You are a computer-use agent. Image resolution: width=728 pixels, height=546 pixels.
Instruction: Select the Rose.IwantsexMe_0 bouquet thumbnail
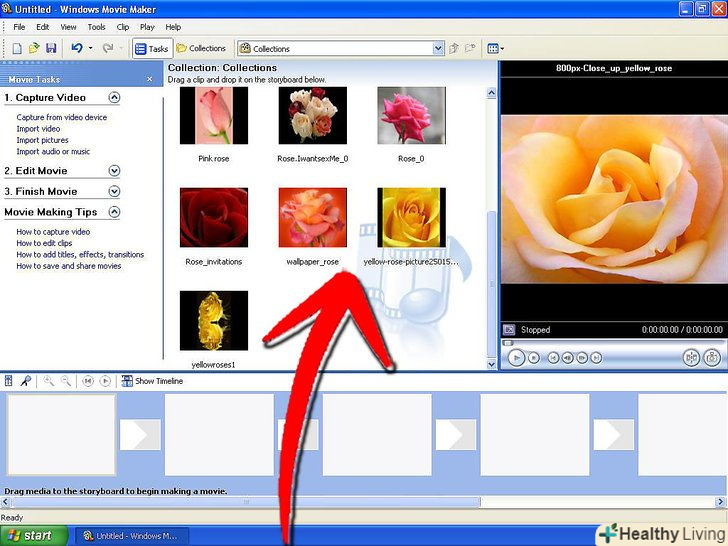tap(312, 116)
